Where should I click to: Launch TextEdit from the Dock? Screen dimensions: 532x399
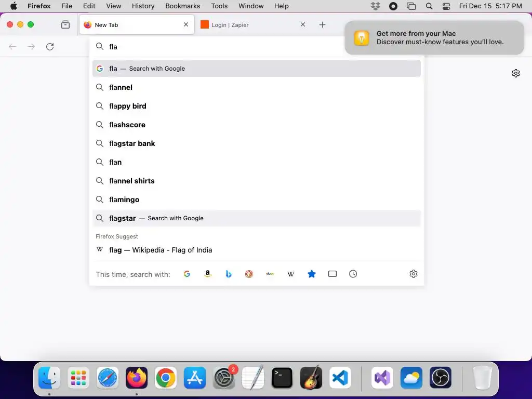253,378
